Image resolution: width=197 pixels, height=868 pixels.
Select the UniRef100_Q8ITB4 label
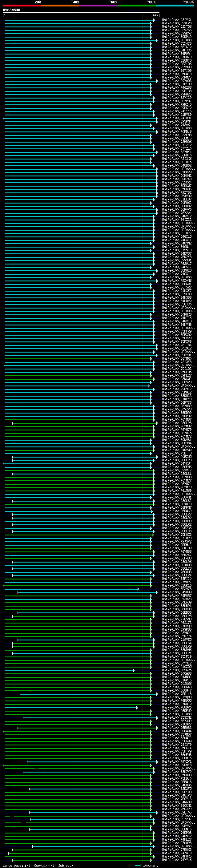point(176,345)
